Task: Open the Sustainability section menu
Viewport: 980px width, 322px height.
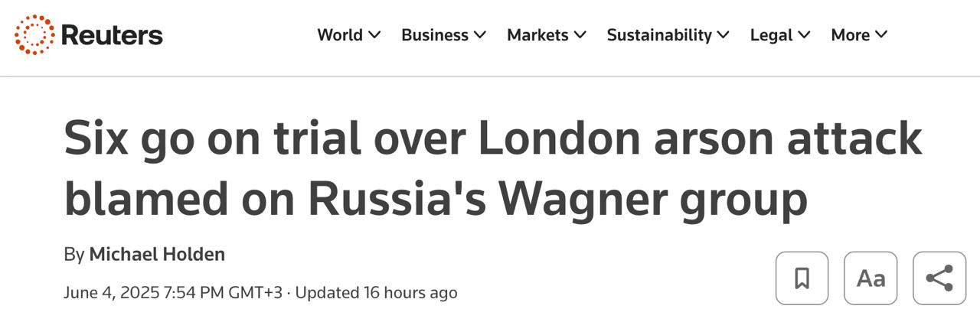Action: (659, 35)
